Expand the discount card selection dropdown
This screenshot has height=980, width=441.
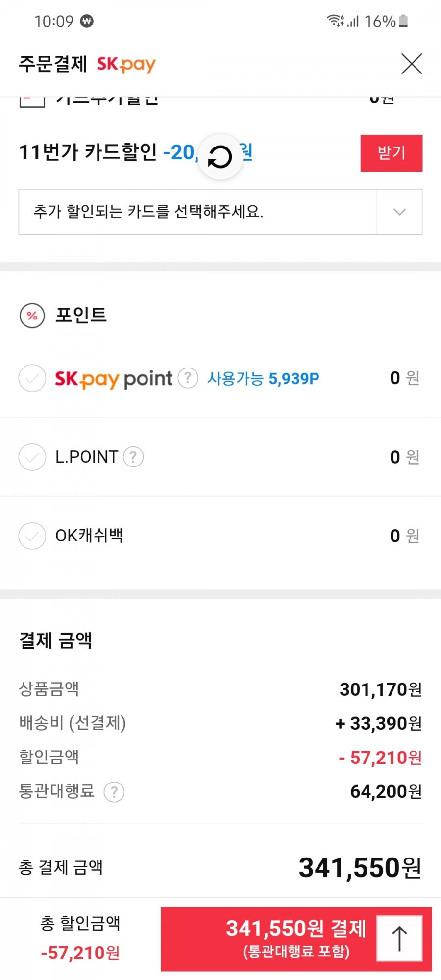220,212
